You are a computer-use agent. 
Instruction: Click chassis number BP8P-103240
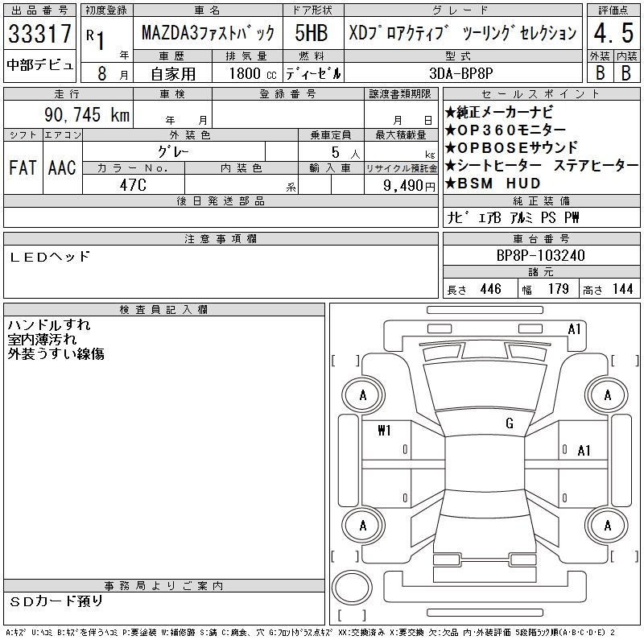[540, 255]
